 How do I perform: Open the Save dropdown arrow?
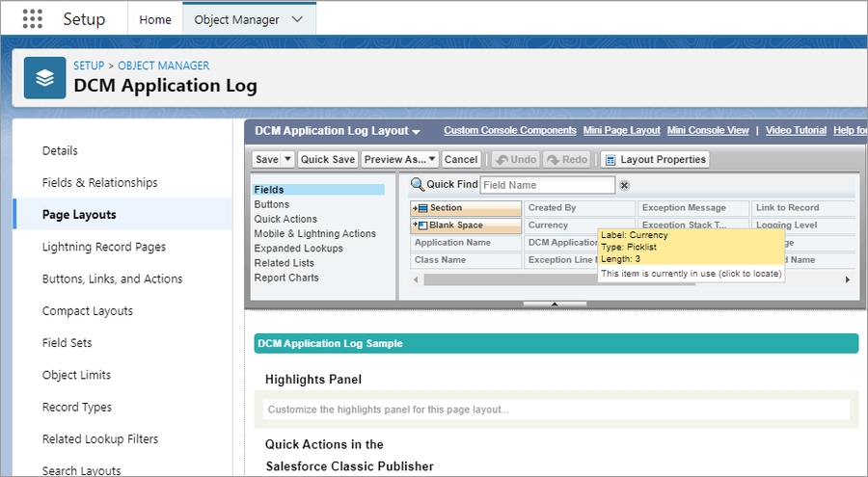click(287, 160)
